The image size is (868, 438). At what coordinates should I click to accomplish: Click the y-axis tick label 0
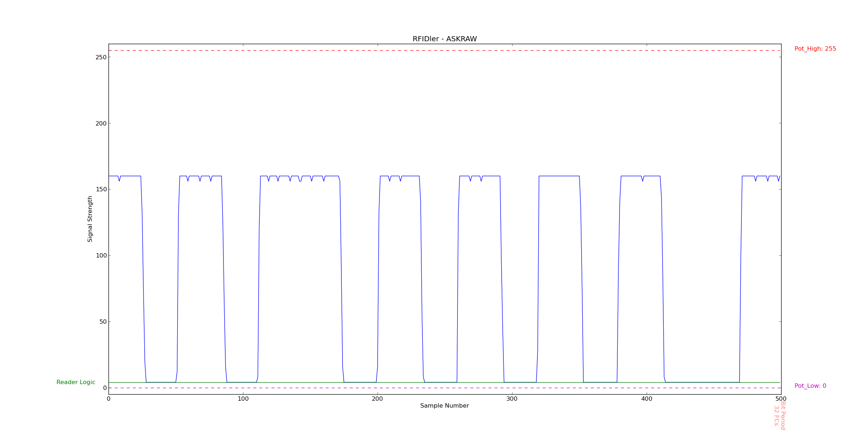click(x=105, y=388)
